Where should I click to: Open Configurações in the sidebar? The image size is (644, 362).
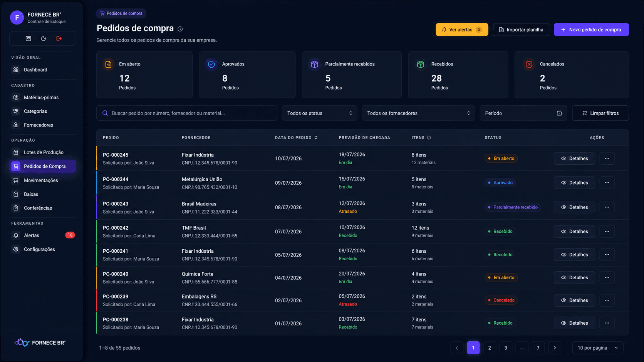[x=43, y=249]
